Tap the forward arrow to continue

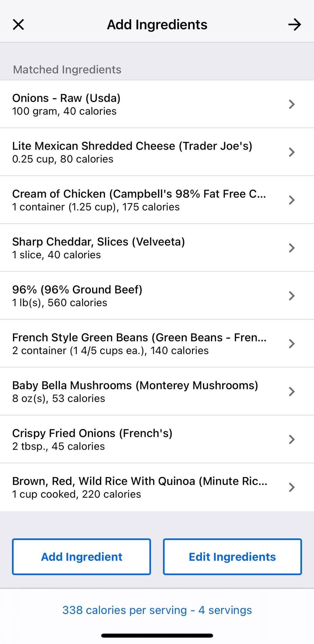click(x=295, y=24)
